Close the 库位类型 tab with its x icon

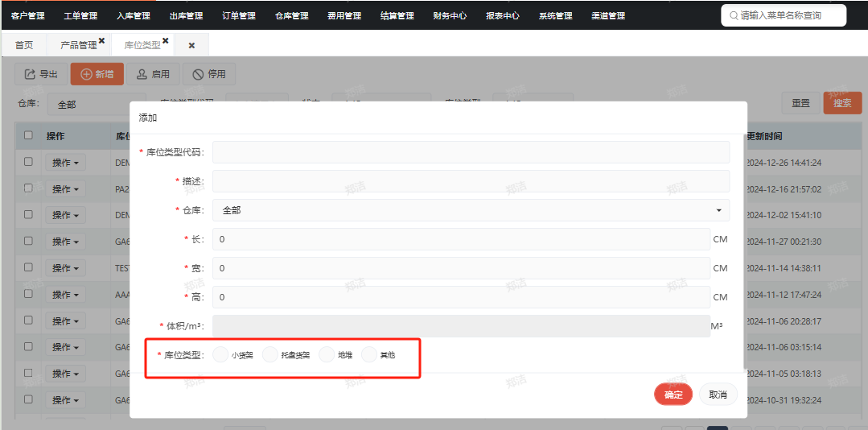click(165, 41)
